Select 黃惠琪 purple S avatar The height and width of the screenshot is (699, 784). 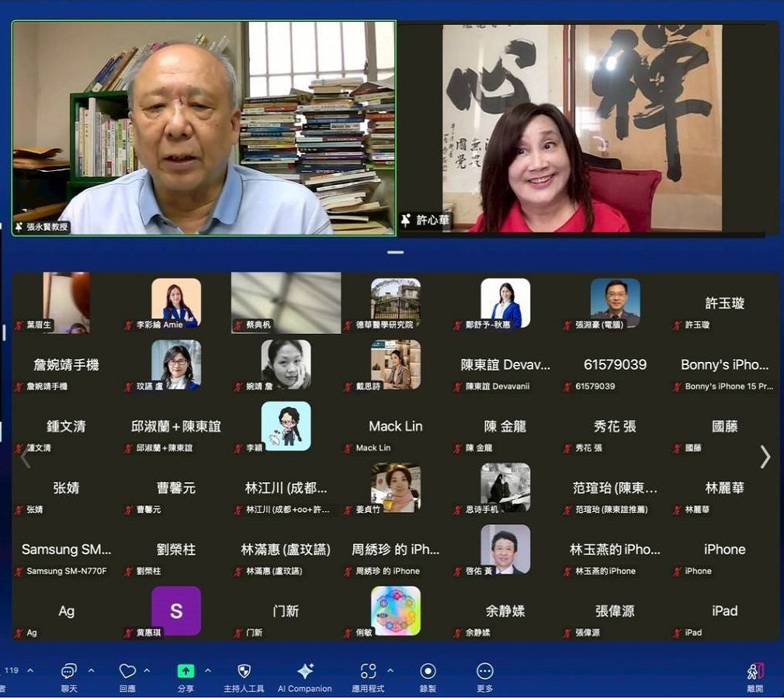[x=176, y=611]
